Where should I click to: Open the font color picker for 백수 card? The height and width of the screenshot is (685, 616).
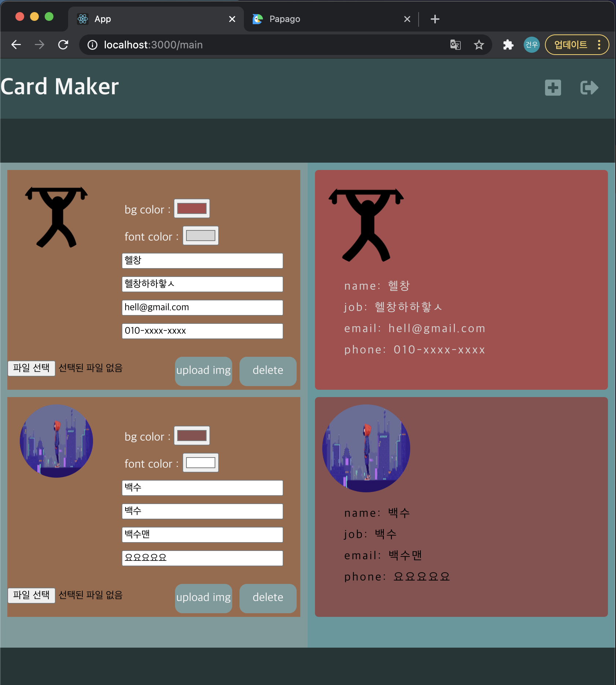click(200, 462)
